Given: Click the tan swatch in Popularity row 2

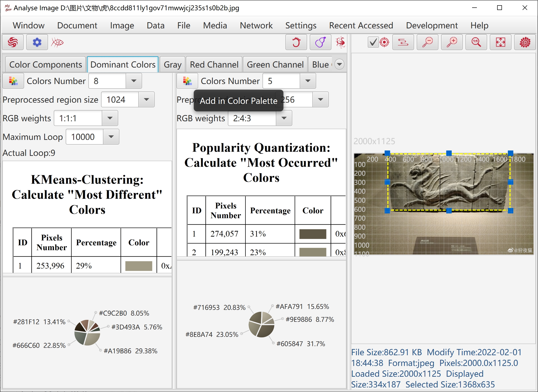Looking at the screenshot, I should [x=313, y=252].
